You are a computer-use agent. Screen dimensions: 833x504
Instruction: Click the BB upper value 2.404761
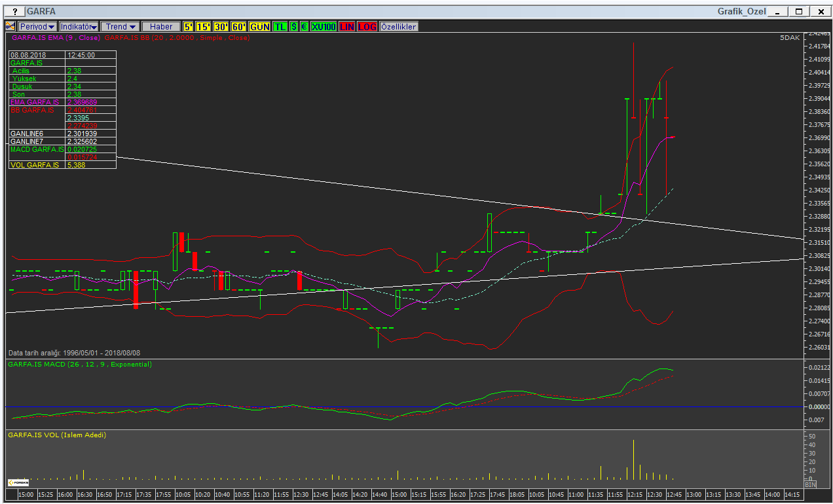[91, 110]
